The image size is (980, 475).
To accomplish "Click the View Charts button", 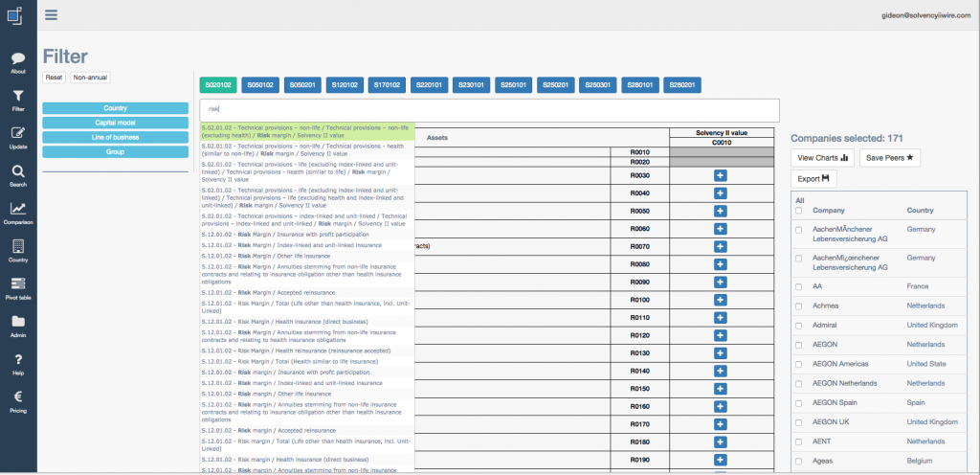I will click(822, 158).
